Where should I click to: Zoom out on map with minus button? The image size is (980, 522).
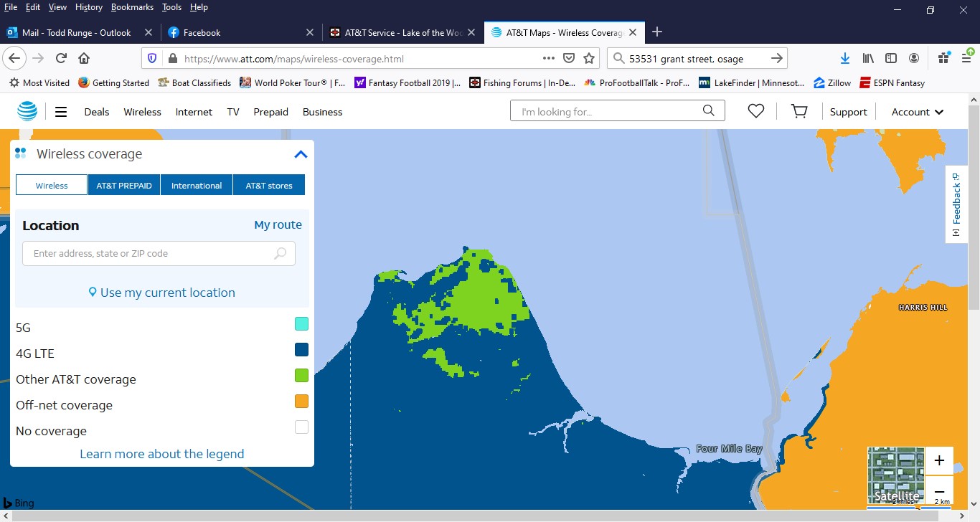tap(939, 491)
